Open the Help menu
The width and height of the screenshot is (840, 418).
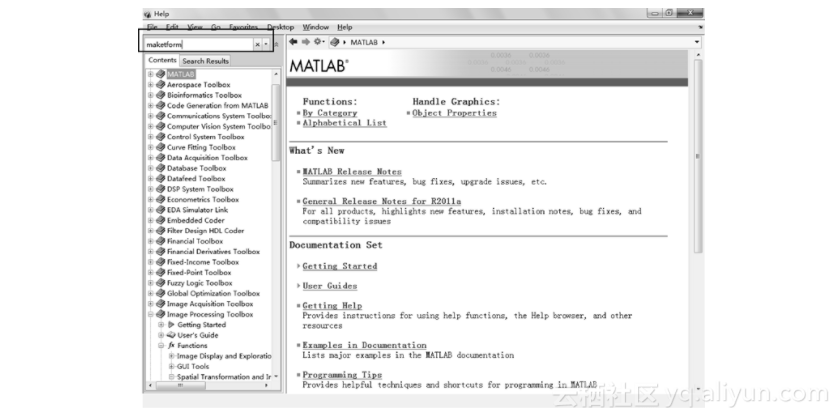[345, 27]
